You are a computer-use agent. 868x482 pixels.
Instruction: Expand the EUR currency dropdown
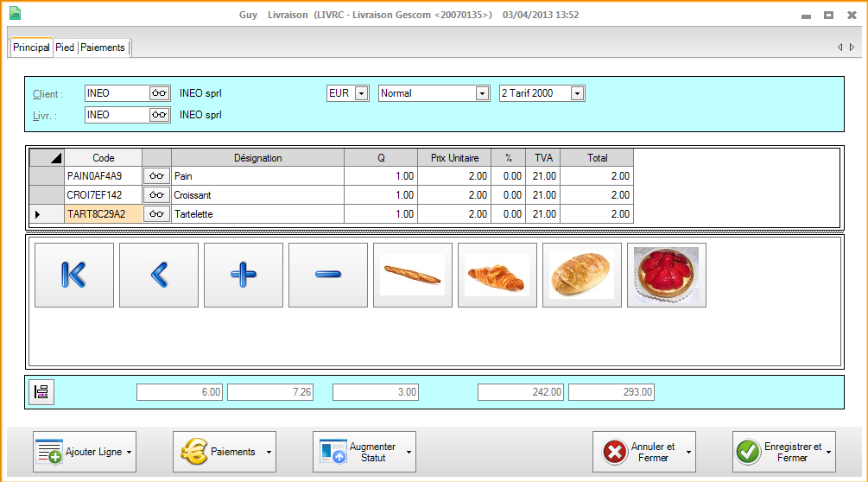tap(362, 93)
